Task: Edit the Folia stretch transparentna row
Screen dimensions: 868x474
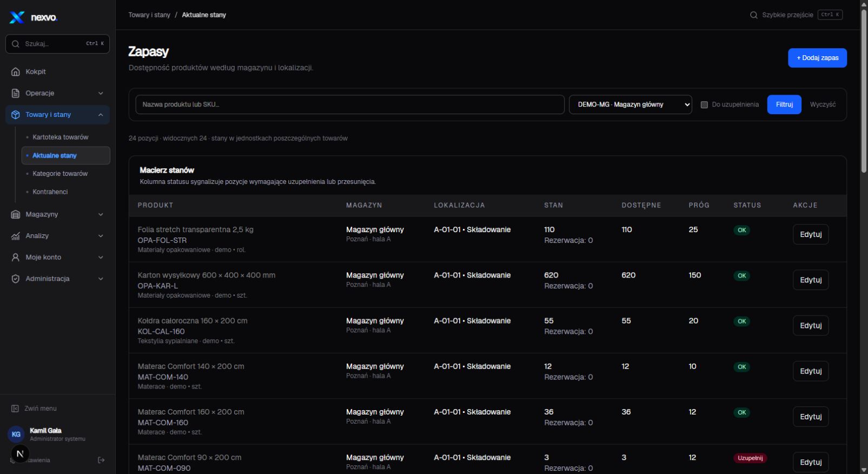Action: pos(811,234)
